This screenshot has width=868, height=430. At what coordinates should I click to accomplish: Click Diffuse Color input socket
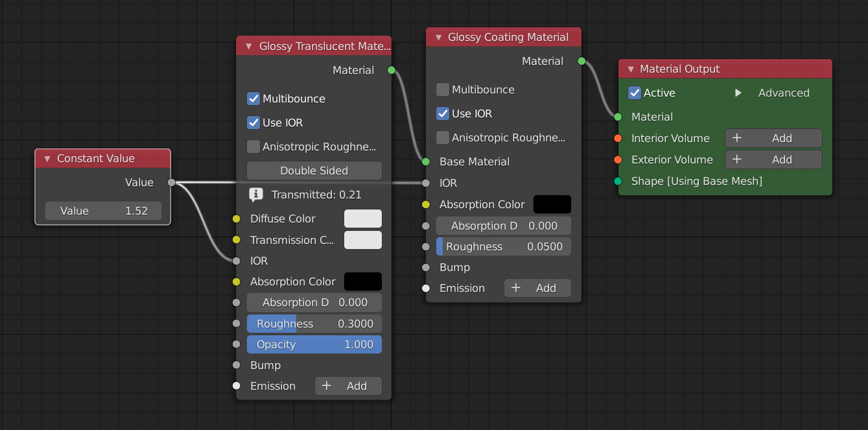tap(237, 219)
